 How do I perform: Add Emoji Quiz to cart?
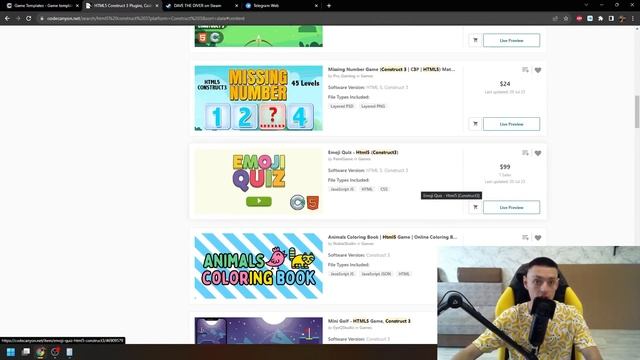[x=475, y=207]
